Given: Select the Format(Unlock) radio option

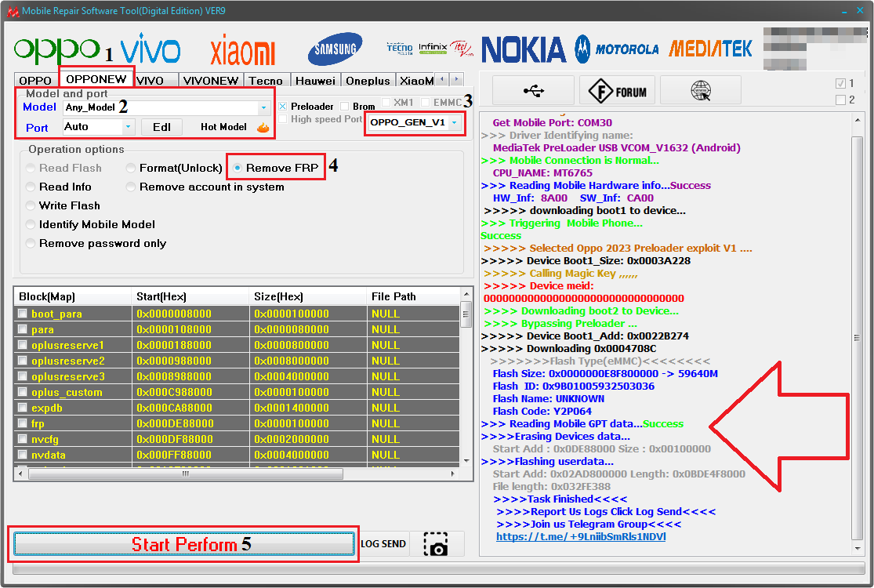Looking at the screenshot, I should pyautogui.click(x=175, y=168).
